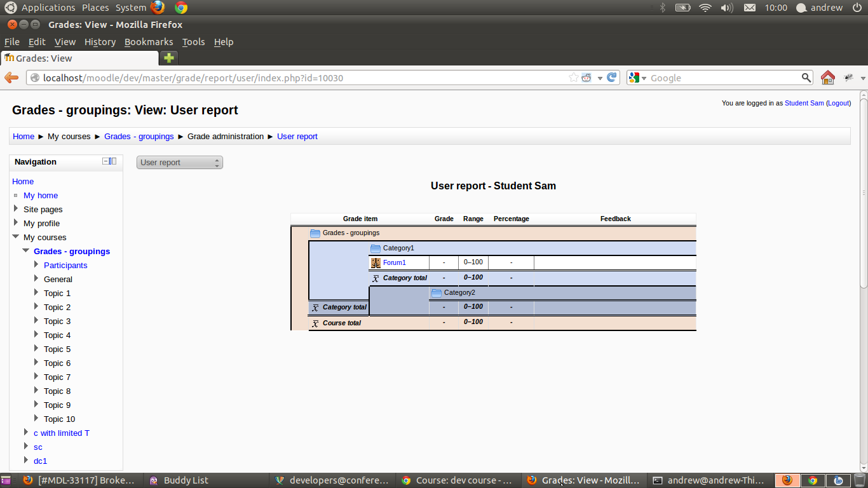This screenshot has width=868, height=488.
Task: Click the new tab plus button
Action: click(168, 58)
